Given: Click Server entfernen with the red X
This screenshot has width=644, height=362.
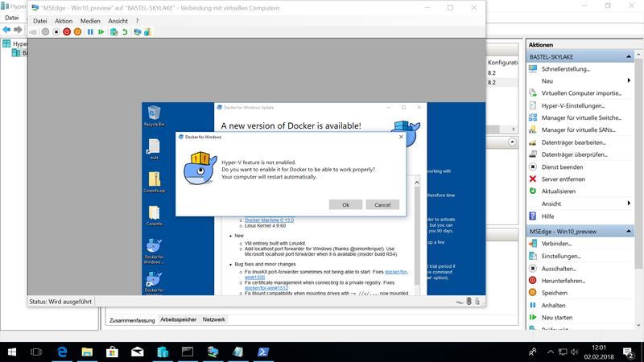Looking at the screenshot, I should 563,179.
